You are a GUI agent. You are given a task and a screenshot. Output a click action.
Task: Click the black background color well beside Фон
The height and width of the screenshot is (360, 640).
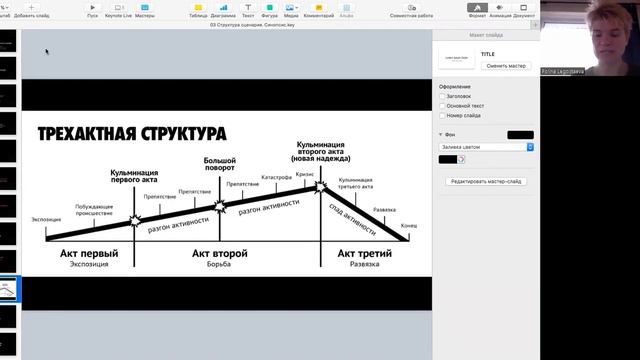pyautogui.click(x=520, y=135)
